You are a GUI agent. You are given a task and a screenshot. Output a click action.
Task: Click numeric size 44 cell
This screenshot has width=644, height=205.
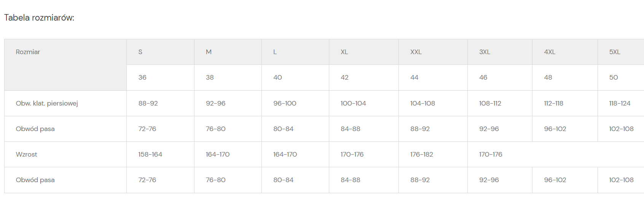(x=414, y=77)
